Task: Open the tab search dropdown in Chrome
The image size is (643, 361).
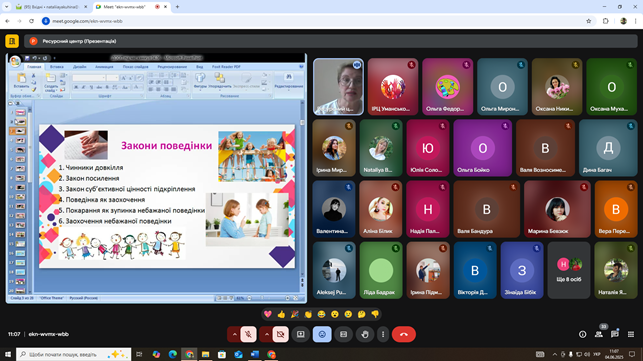Action: 7,7
